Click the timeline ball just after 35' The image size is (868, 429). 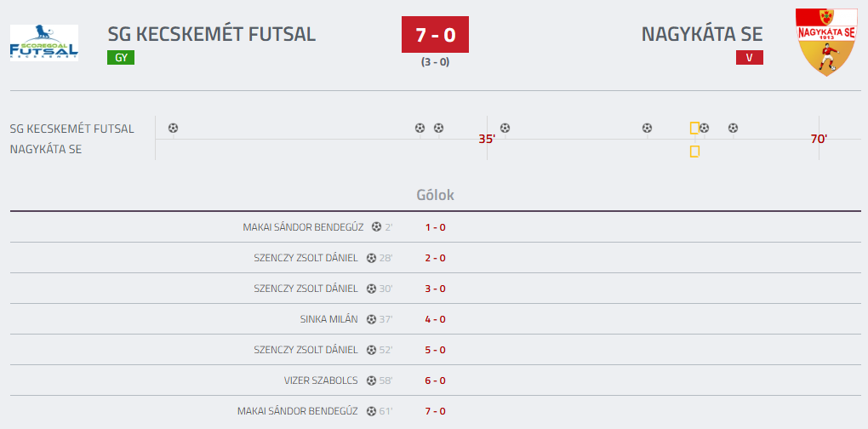505,129
